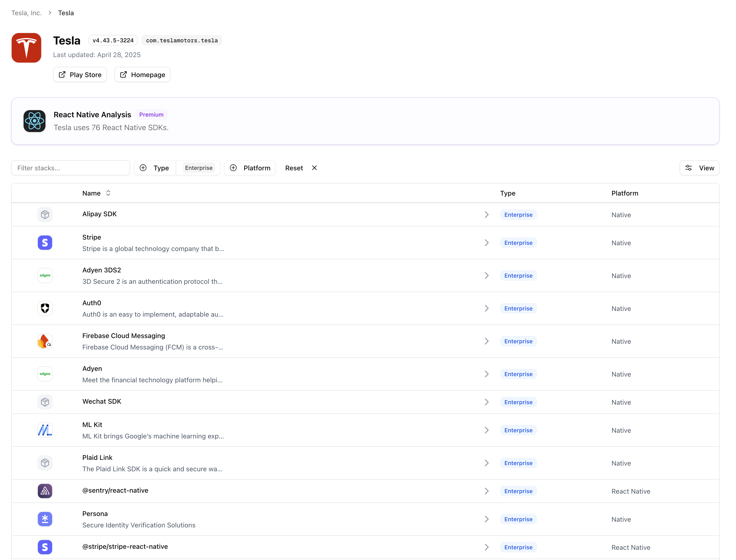This screenshot has height=560, width=736.
Task: Click the Enterprise tag in Alipay SDK row
Action: pos(519,215)
